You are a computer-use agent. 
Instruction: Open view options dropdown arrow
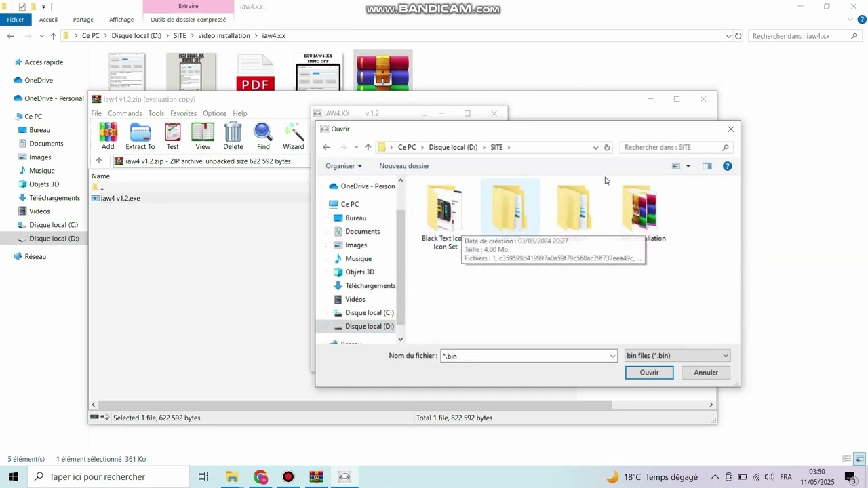click(688, 166)
